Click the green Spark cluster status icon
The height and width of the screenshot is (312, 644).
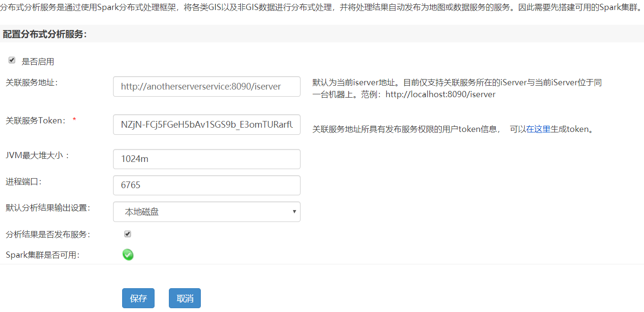(x=128, y=255)
